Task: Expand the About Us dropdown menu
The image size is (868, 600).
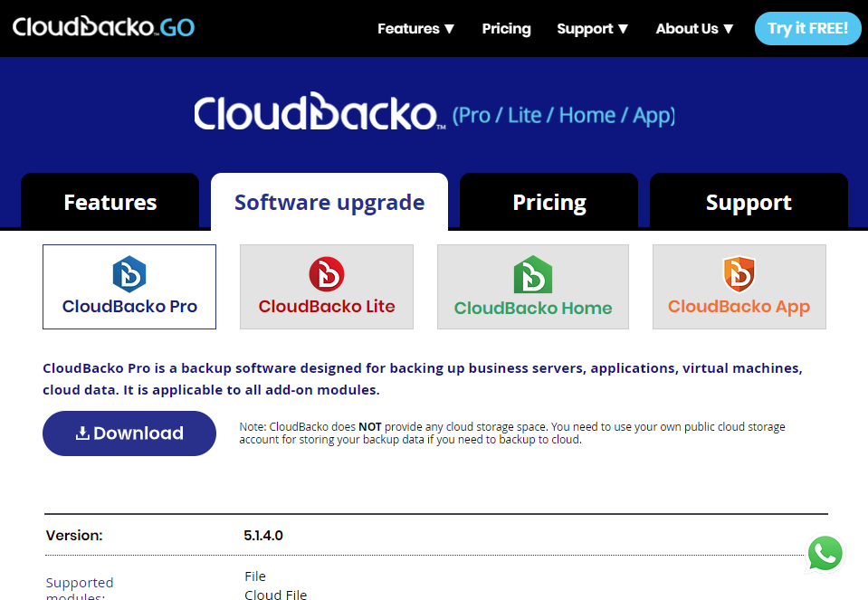Action: pyautogui.click(x=695, y=29)
